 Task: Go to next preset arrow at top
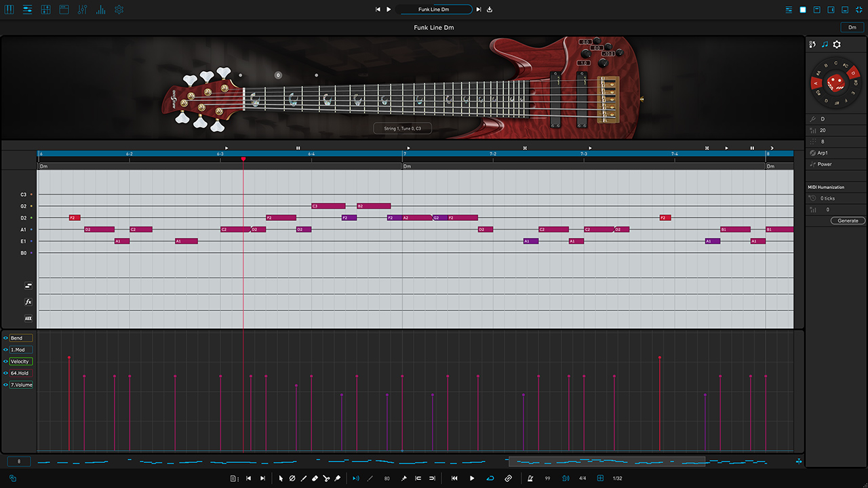point(479,9)
